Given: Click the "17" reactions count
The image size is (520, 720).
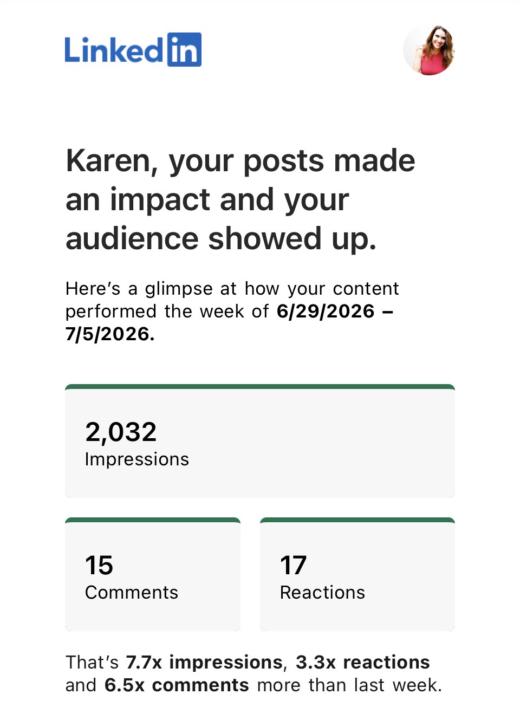Looking at the screenshot, I should coord(293,565).
